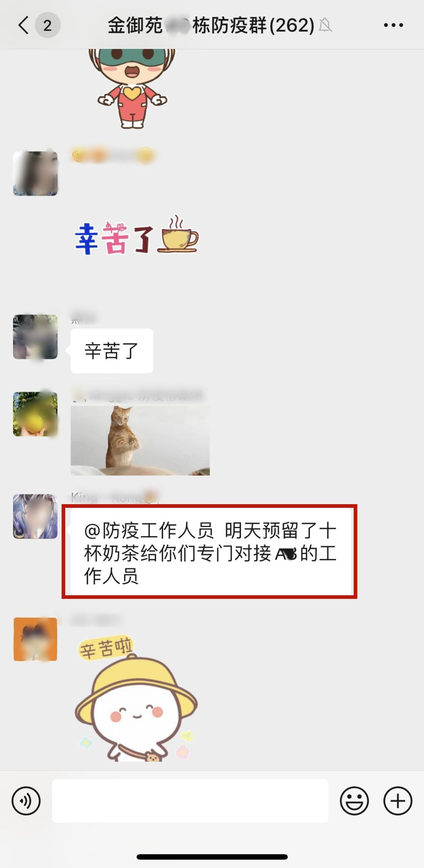Switch to voice input mode

26,801
